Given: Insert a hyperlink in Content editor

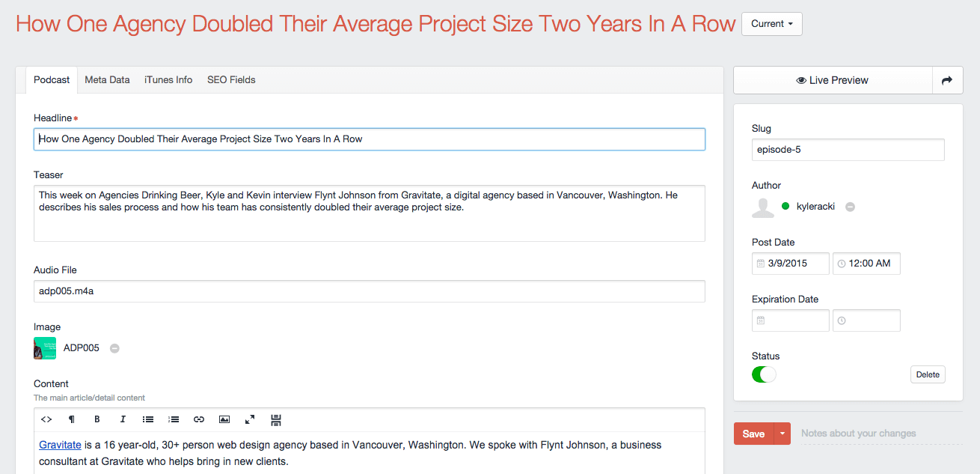Looking at the screenshot, I should click(199, 420).
